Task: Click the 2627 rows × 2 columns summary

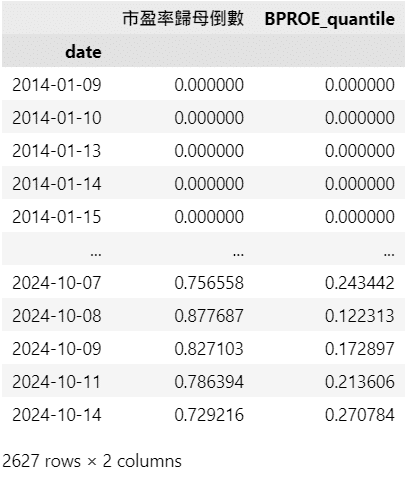Action: (x=92, y=461)
